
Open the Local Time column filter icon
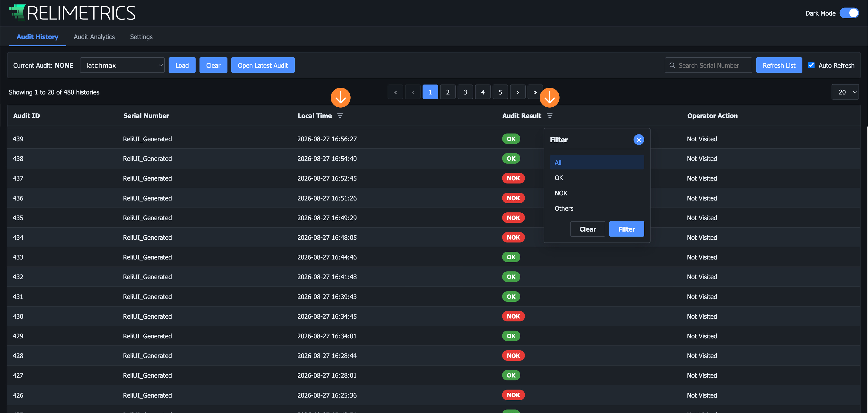340,115
